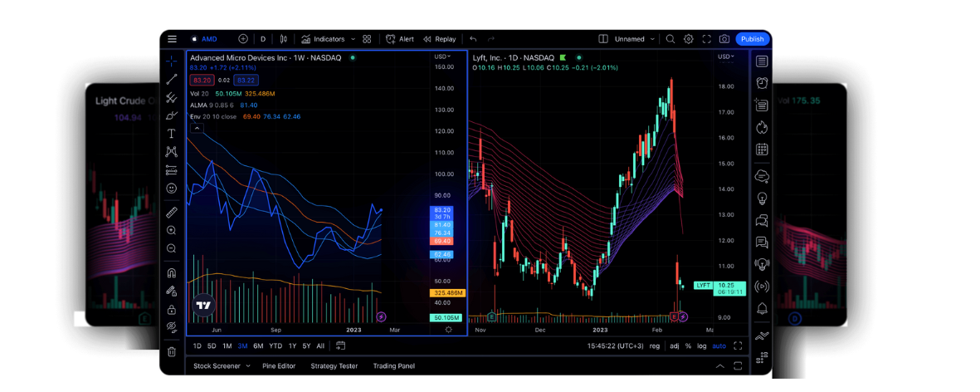This screenshot has height=392, width=980.
Task: Start bar Replay mode
Action: pyautogui.click(x=439, y=39)
